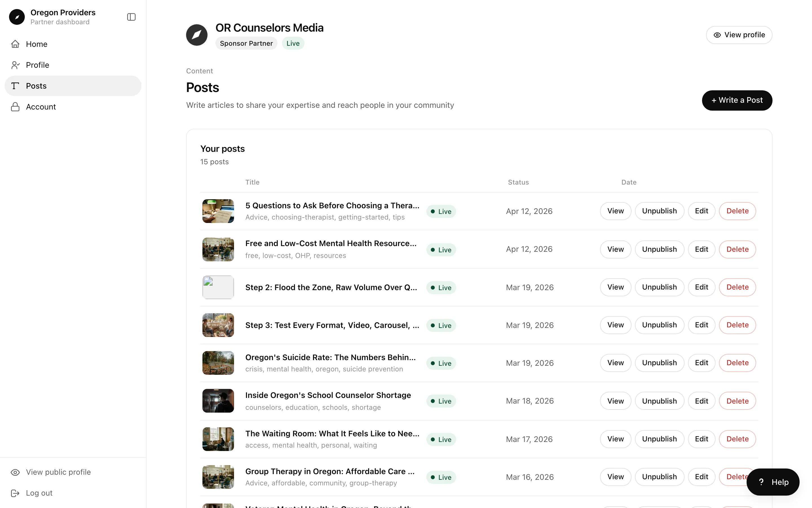Unpublish the 5 Questions to Ask post

[659, 211]
